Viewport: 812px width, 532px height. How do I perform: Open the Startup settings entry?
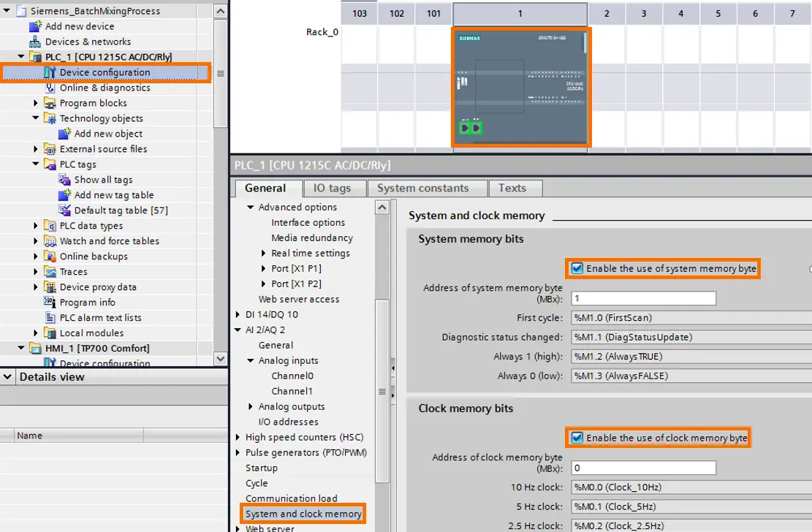pos(262,468)
